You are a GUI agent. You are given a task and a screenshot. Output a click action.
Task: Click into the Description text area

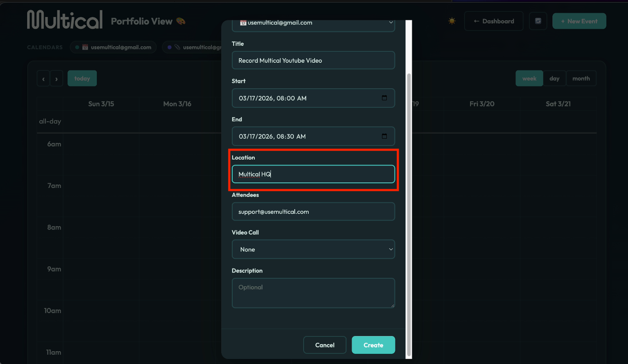(x=313, y=293)
